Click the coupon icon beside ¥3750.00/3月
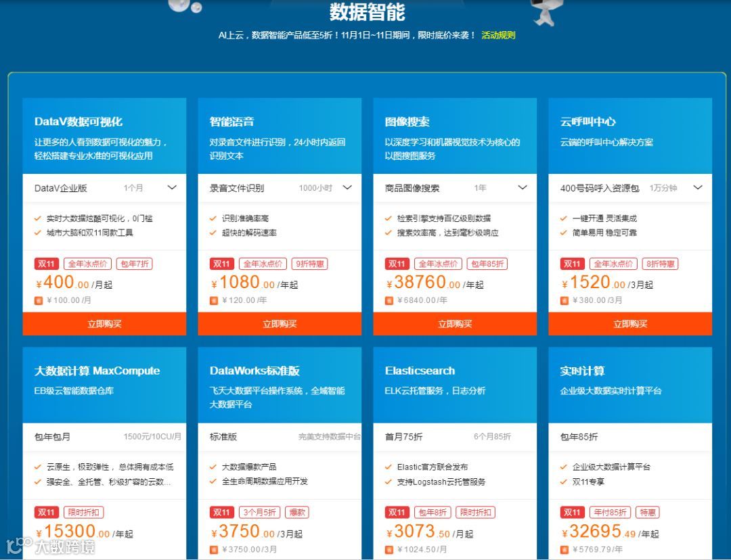The height and width of the screenshot is (560, 731). [214, 550]
